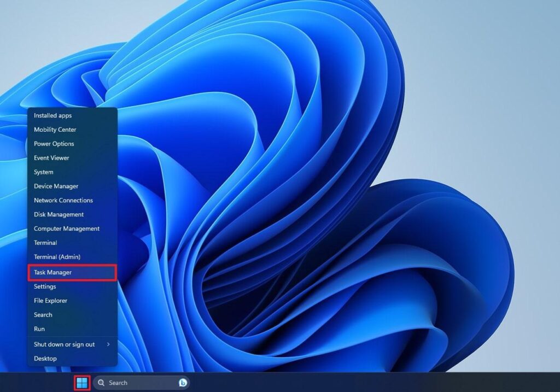Select Mobility Center
560x392 pixels.
tap(73, 130)
